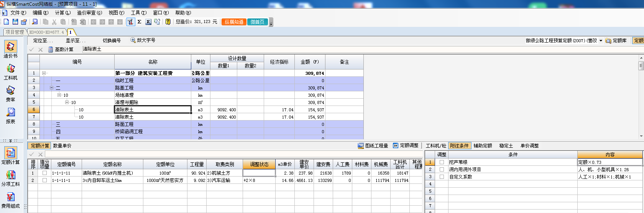Click the scroll-down arrow of main table scrollbar
Image resolution: width=644 pixels, height=213 pixels.
pyautogui.click(x=641, y=136)
